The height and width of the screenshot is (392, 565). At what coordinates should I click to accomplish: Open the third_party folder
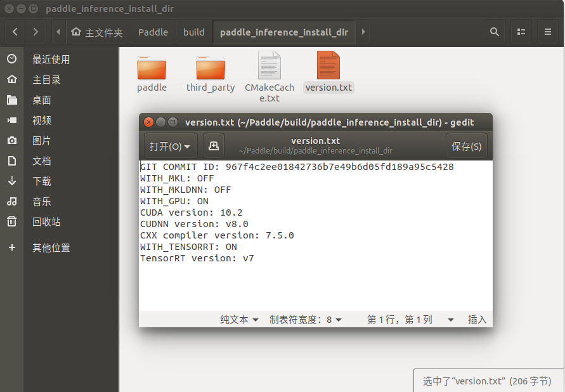(211, 74)
